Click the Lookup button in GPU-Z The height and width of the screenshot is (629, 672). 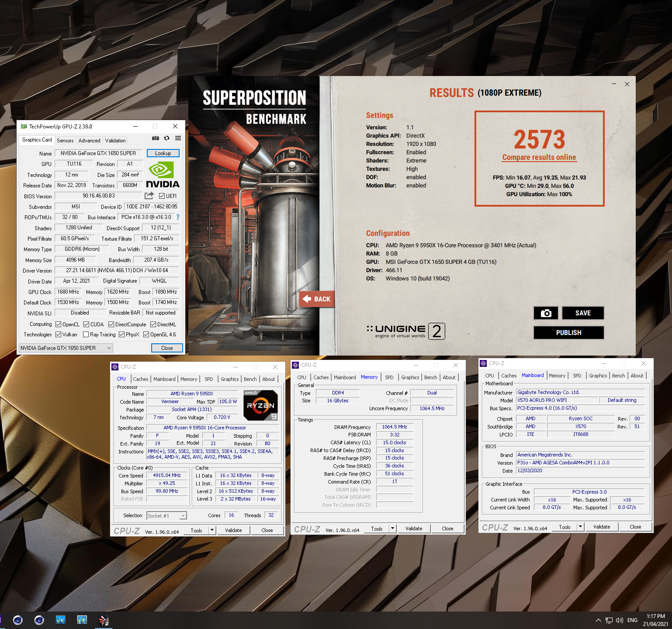point(163,153)
